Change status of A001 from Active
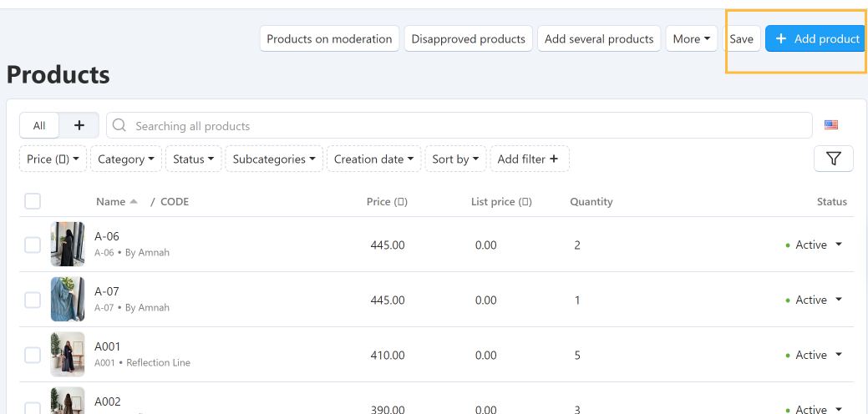 (x=814, y=355)
